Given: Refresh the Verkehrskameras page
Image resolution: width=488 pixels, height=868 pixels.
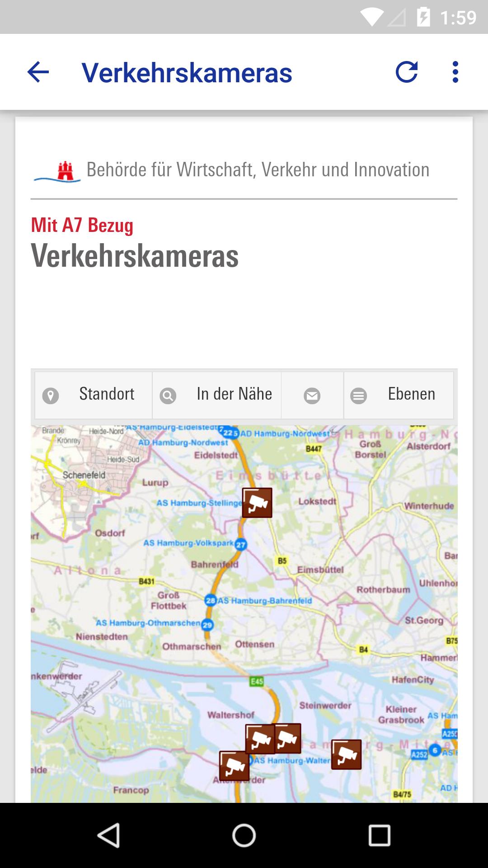Looking at the screenshot, I should pyautogui.click(x=407, y=72).
